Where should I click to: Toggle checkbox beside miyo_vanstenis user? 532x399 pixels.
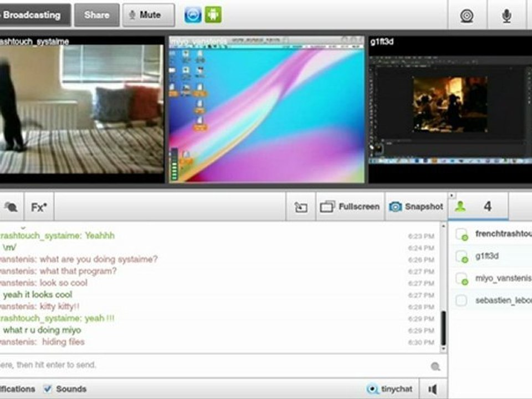462,279
